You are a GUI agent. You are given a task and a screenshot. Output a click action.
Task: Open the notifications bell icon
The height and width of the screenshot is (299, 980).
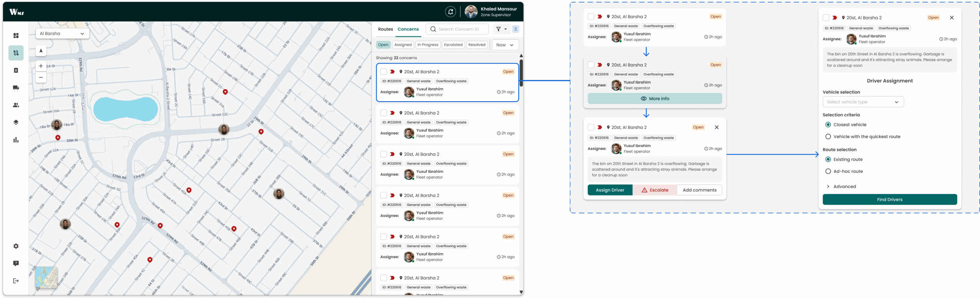coord(451,12)
